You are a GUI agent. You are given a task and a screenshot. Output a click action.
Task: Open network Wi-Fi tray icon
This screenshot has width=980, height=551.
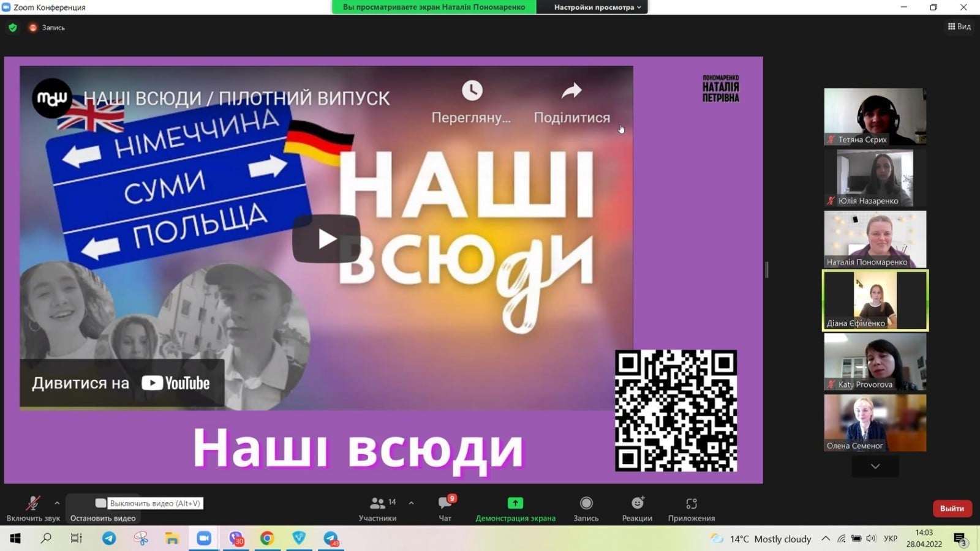[842, 539]
